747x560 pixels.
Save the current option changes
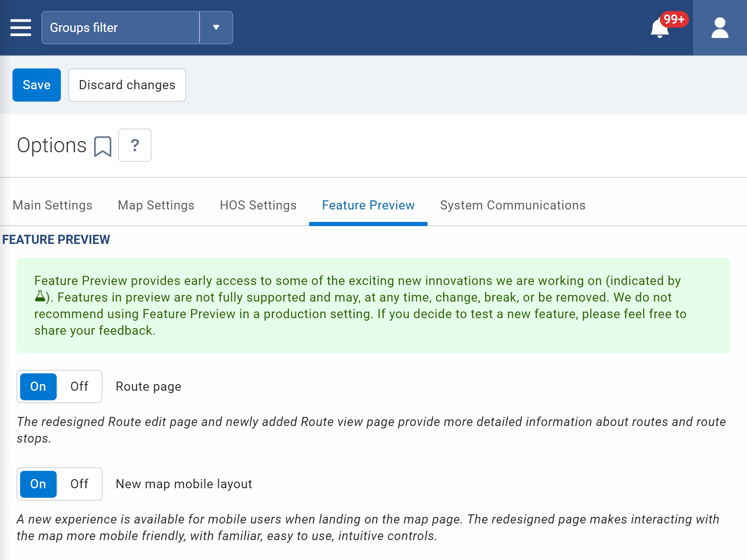point(37,85)
